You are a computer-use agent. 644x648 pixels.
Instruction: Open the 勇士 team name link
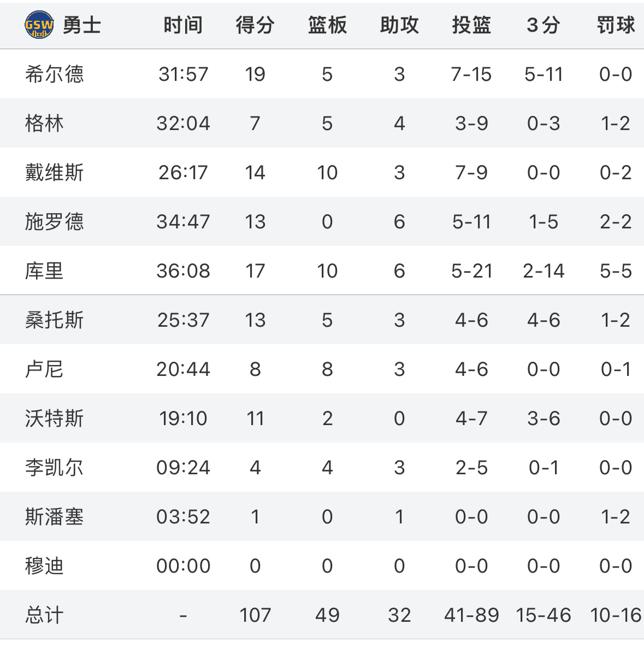tap(82, 25)
